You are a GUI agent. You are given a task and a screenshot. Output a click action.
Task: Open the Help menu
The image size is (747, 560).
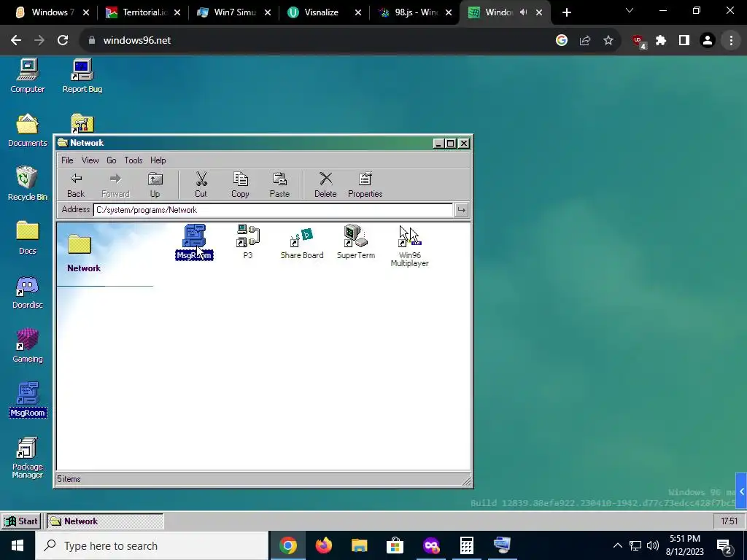(x=158, y=160)
